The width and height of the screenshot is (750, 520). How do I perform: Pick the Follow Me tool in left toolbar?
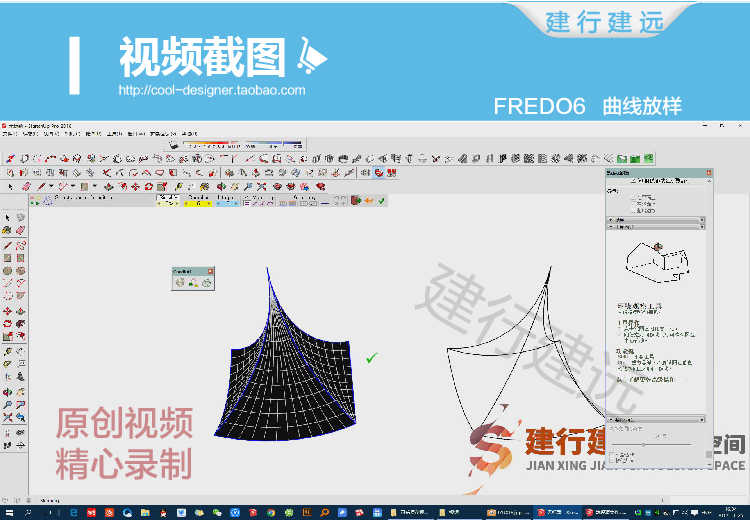tap(20, 324)
